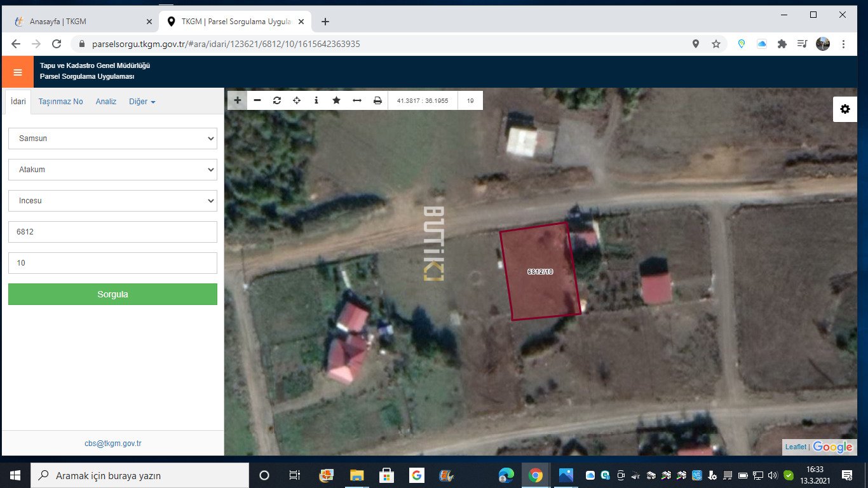
Task: Go back to the previous page
Action: coord(16,44)
